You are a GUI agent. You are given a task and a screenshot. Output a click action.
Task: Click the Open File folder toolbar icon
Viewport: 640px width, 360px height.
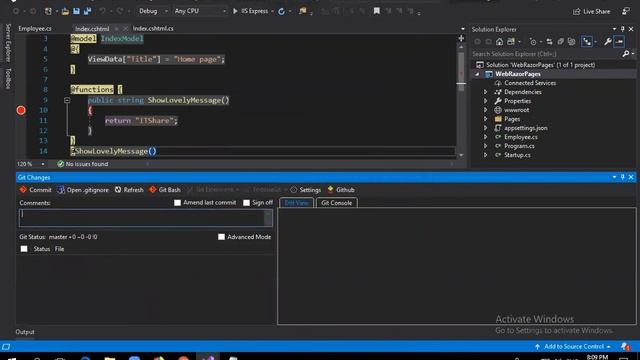65,11
